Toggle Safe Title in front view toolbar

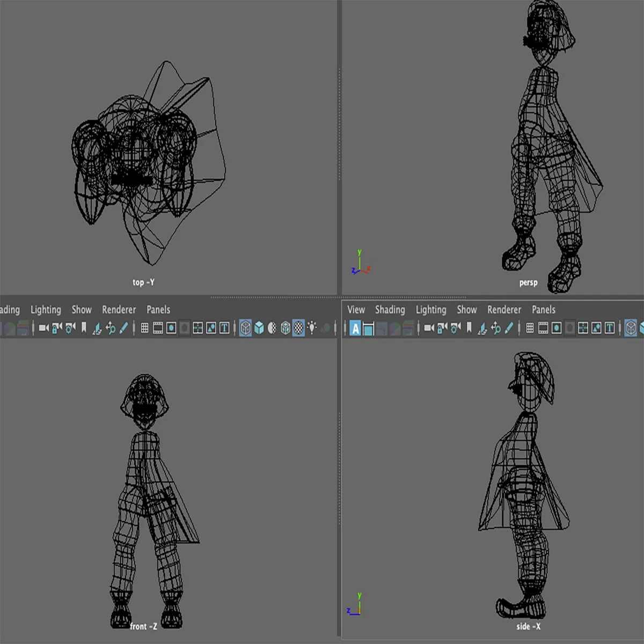(x=224, y=327)
